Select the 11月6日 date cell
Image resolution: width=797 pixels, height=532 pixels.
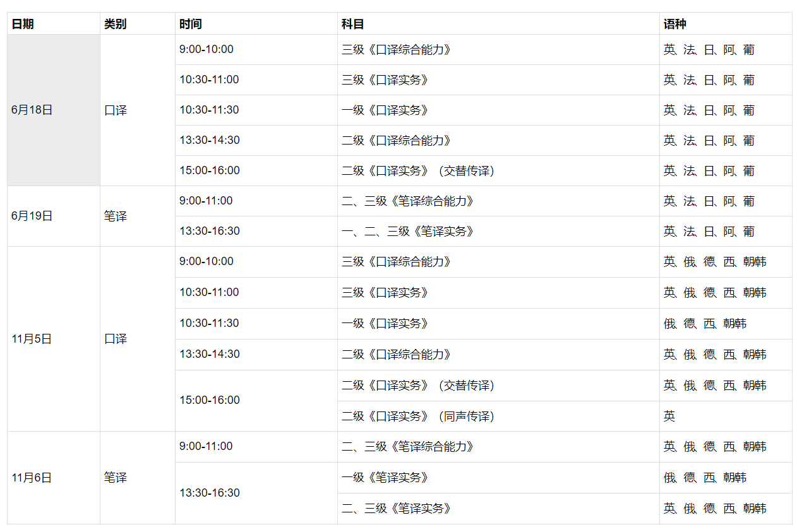(x=32, y=478)
